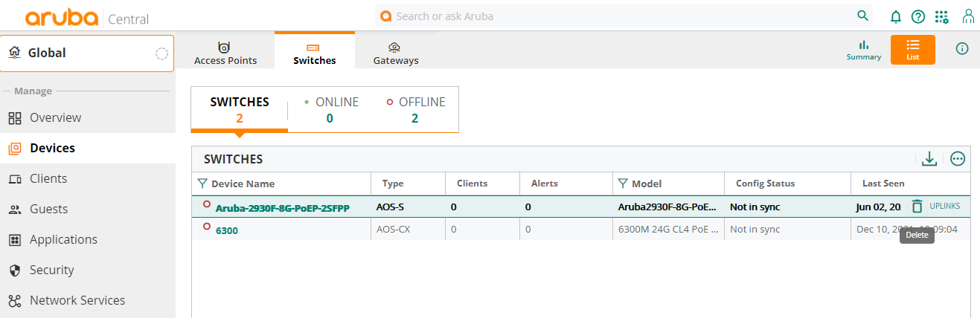
Task: Open the help question mark icon
Action: [918, 16]
